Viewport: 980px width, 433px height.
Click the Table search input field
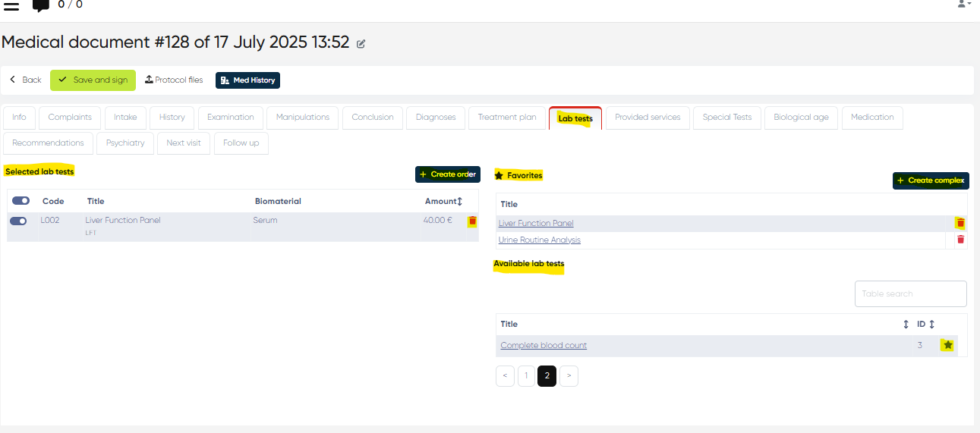pos(910,293)
